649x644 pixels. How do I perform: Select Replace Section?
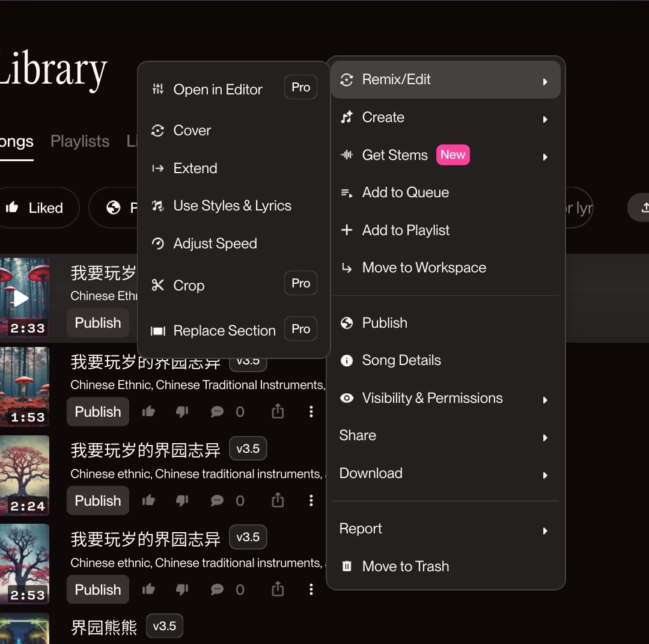click(x=234, y=331)
